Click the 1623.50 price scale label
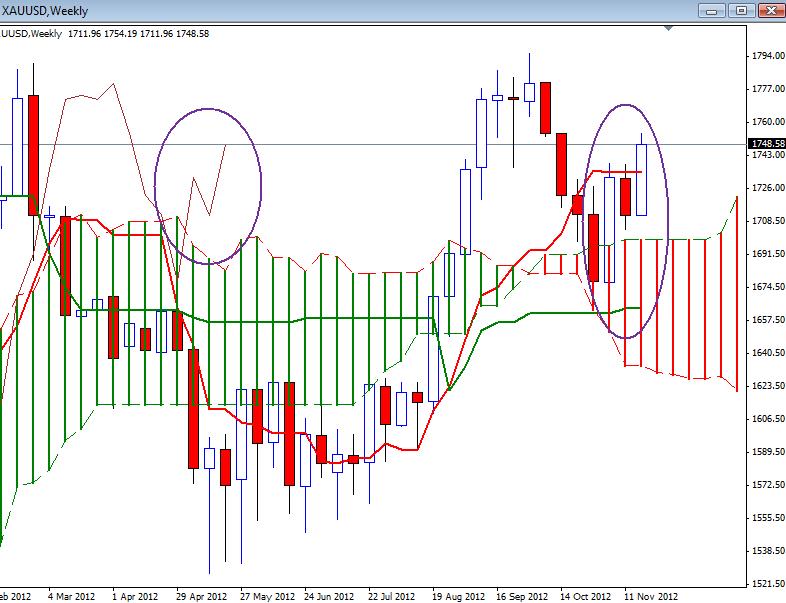The image size is (786, 603). point(768,385)
